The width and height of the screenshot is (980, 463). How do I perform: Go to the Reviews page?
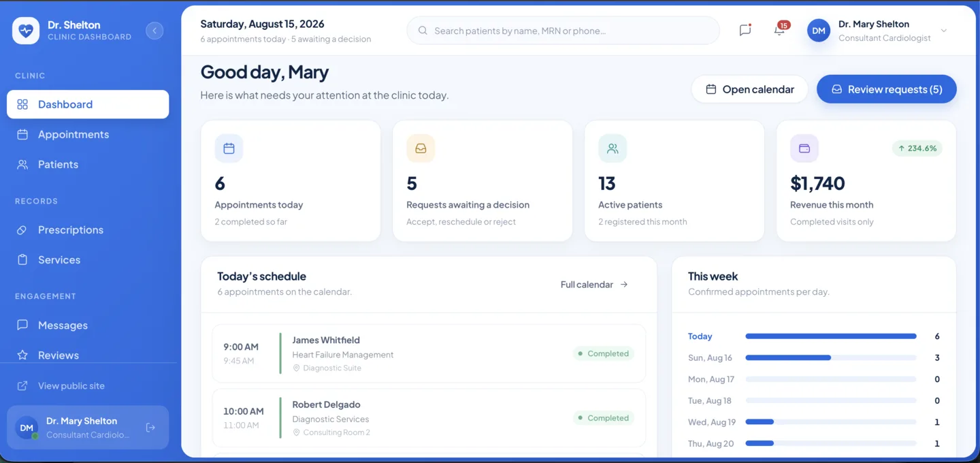[88, 355]
